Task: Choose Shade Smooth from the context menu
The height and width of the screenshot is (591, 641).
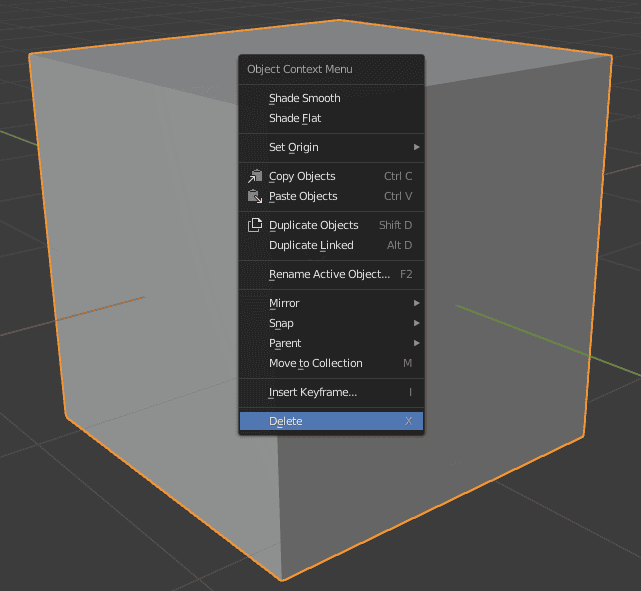Action: coord(331,98)
